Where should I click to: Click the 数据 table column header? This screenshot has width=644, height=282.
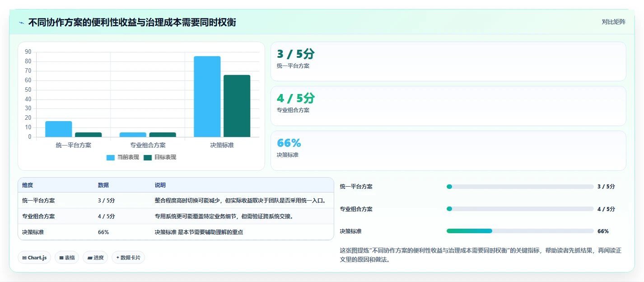(103, 185)
